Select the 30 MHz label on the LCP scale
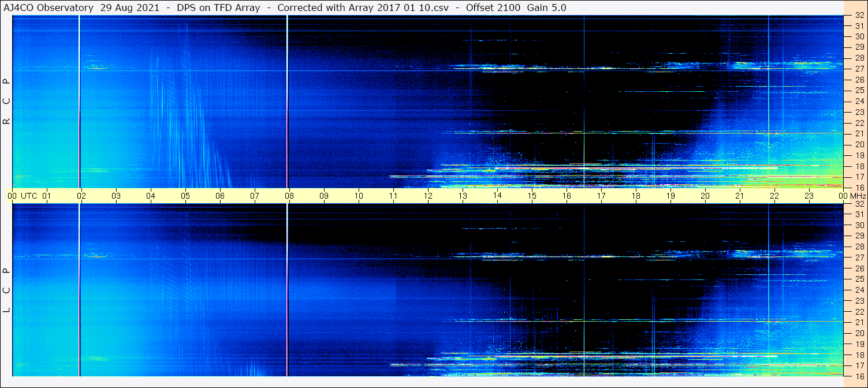Image resolution: width=868 pixels, height=388 pixels. coord(859,225)
